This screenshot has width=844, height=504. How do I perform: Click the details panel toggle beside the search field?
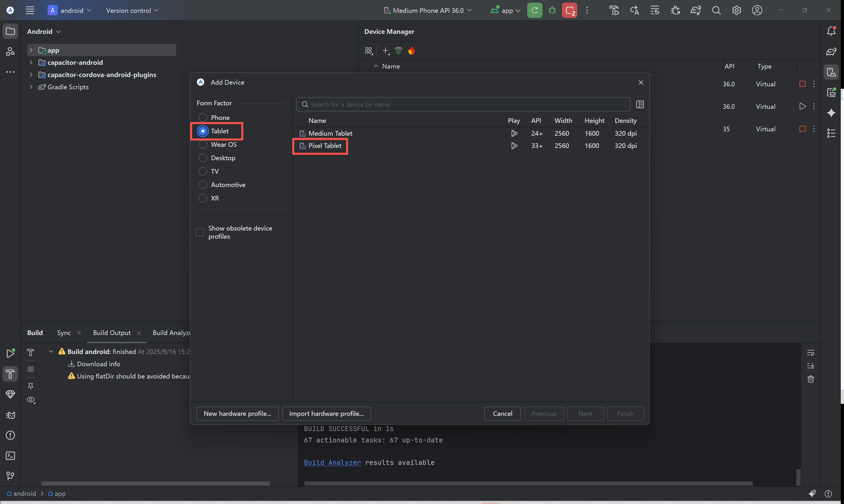[640, 104]
